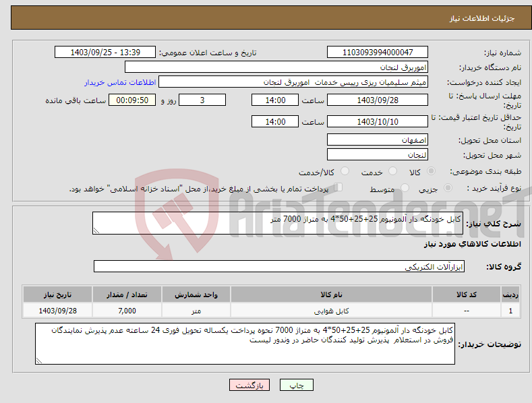Click the unit cell متر
The image size is (532, 403).
click(196, 311)
